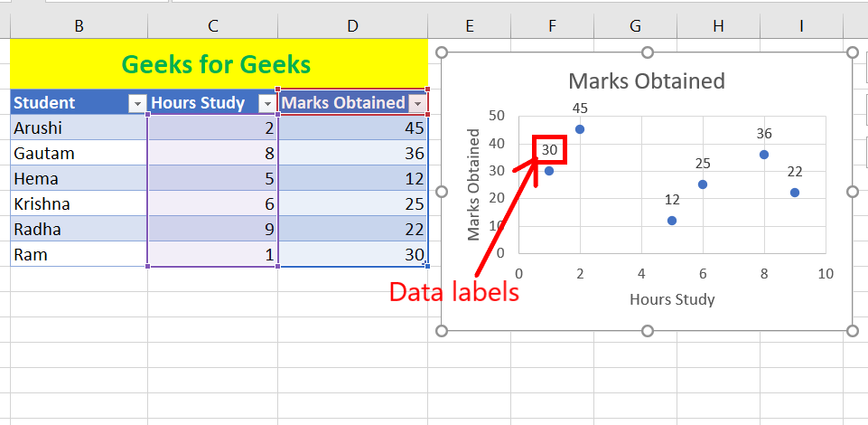
Task: Select Gautam's hours study cell
Action: (x=213, y=153)
